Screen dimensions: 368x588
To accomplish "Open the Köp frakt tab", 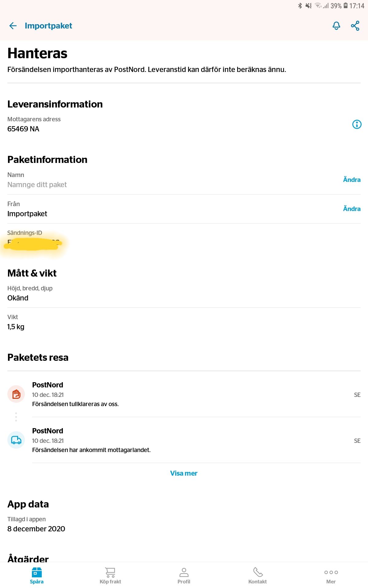I will point(110,575).
